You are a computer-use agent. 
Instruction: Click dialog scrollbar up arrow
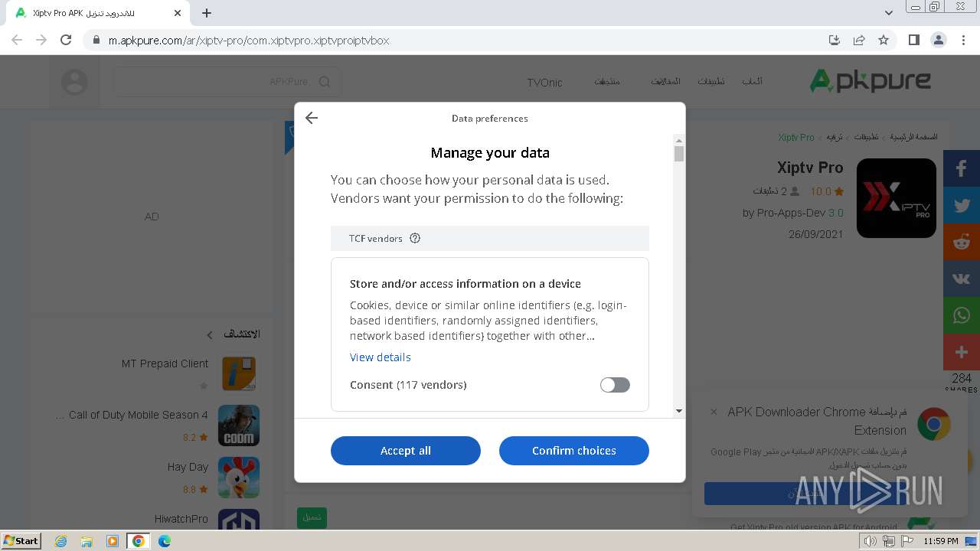(679, 141)
